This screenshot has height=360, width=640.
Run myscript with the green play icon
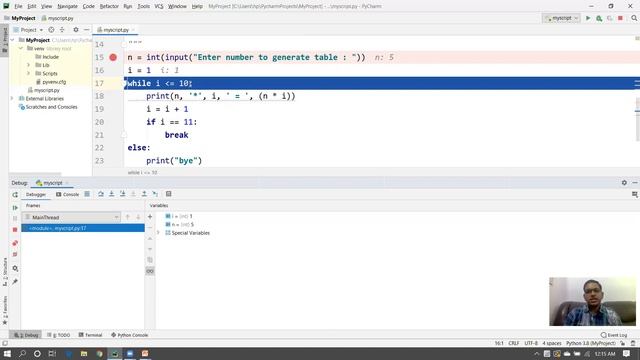click(588, 18)
